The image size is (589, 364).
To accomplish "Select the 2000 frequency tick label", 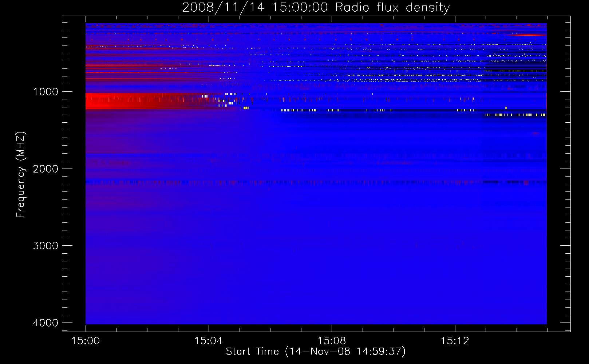I will tap(46, 169).
